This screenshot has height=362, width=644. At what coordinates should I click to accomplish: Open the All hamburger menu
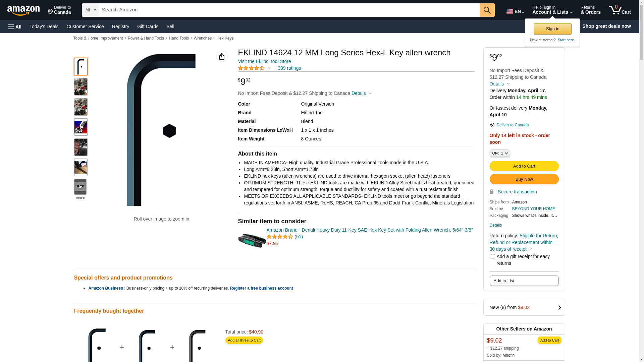tap(15, 26)
